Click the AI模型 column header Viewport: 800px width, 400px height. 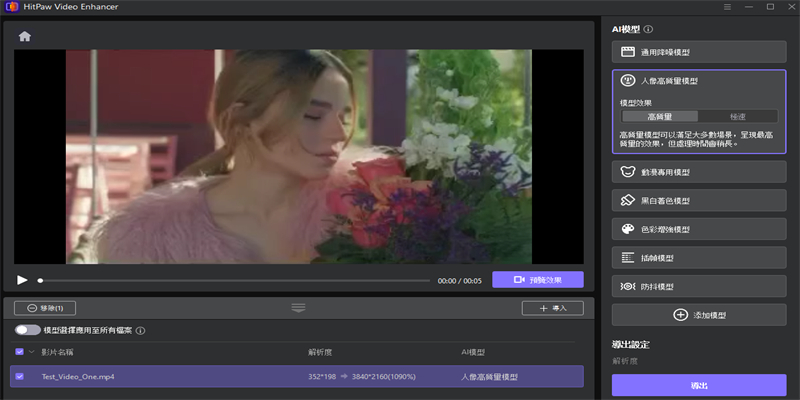tap(472, 352)
